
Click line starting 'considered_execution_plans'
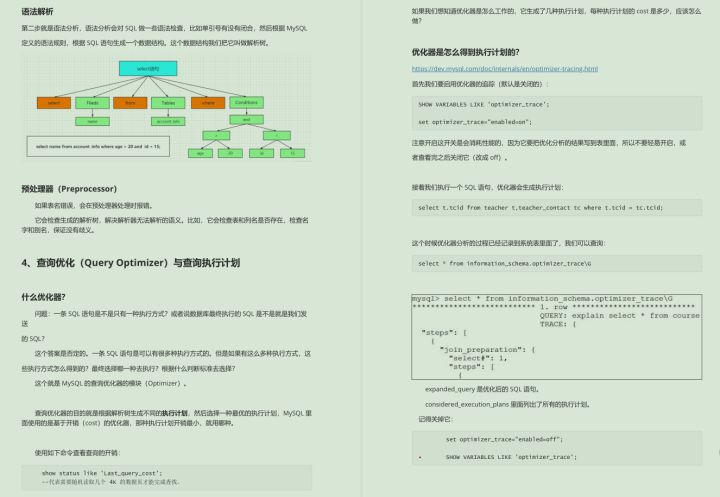pyautogui.click(x=507, y=404)
